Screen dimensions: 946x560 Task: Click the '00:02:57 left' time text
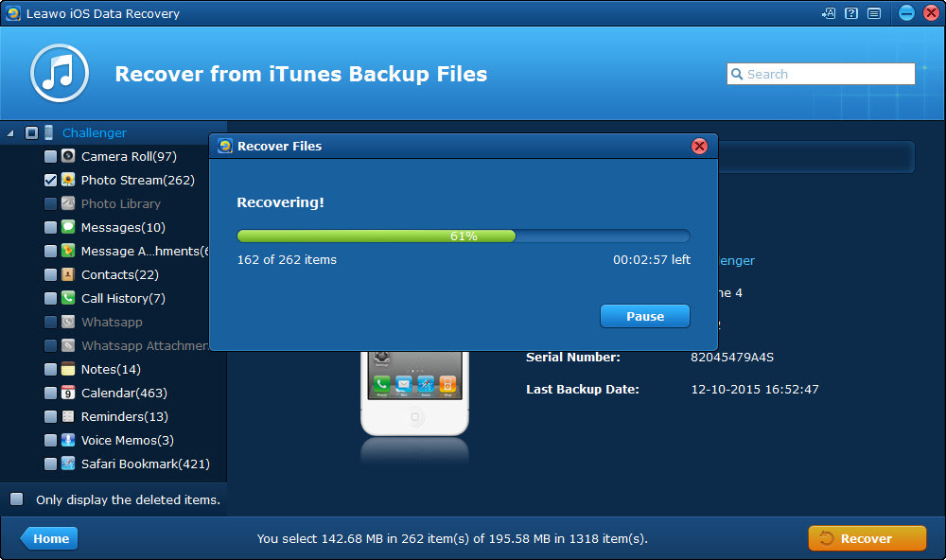(x=652, y=259)
